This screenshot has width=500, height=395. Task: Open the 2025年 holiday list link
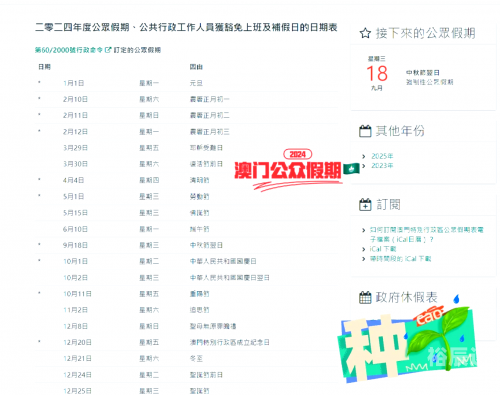pyautogui.click(x=382, y=156)
